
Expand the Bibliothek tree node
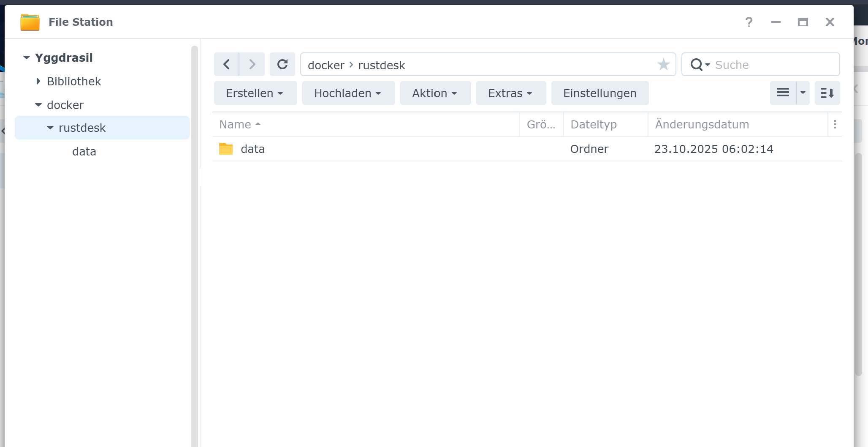tap(38, 81)
